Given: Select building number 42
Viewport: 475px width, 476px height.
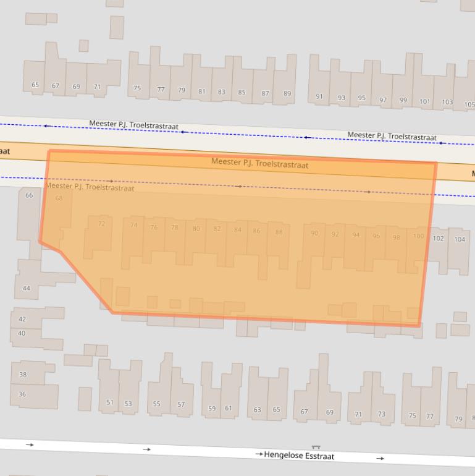Looking at the screenshot, I should [22, 319].
